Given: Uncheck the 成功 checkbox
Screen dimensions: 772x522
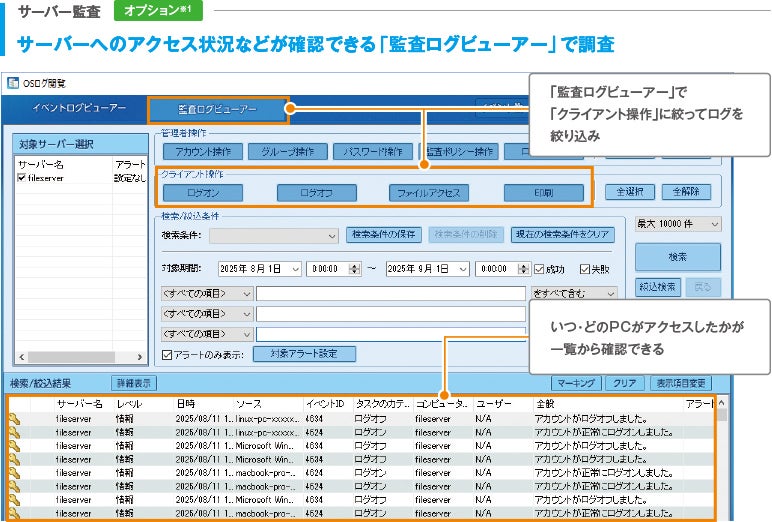Looking at the screenshot, I should (540, 268).
